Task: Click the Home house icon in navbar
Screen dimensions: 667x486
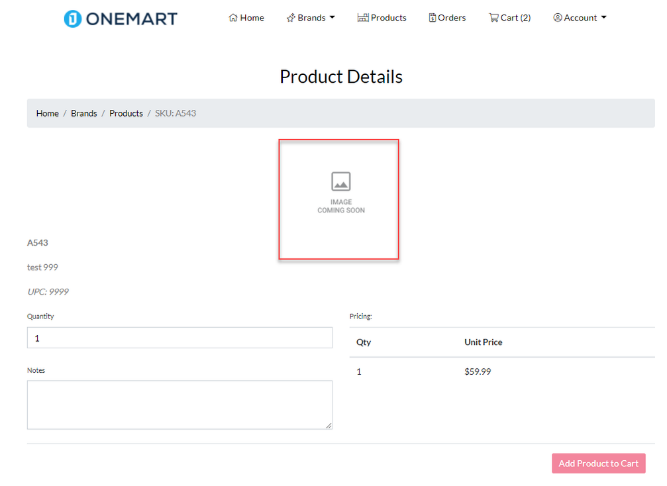Action: pyautogui.click(x=233, y=18)
